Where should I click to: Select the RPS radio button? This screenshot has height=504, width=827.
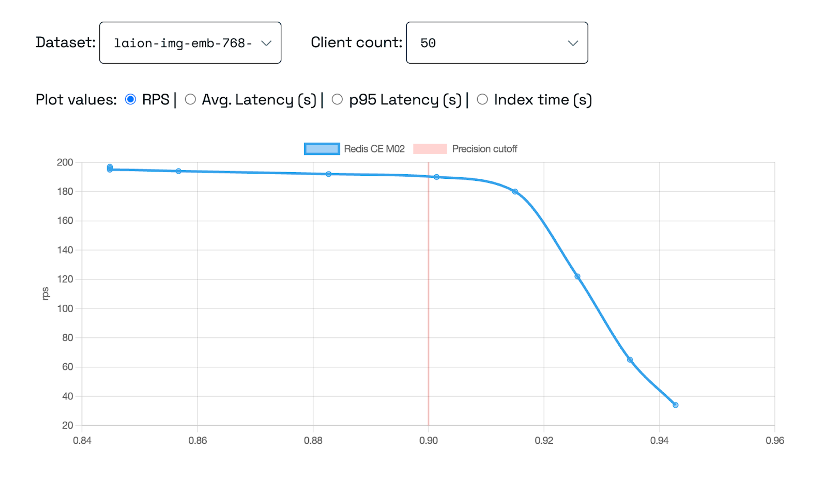(x=131, y=100)
